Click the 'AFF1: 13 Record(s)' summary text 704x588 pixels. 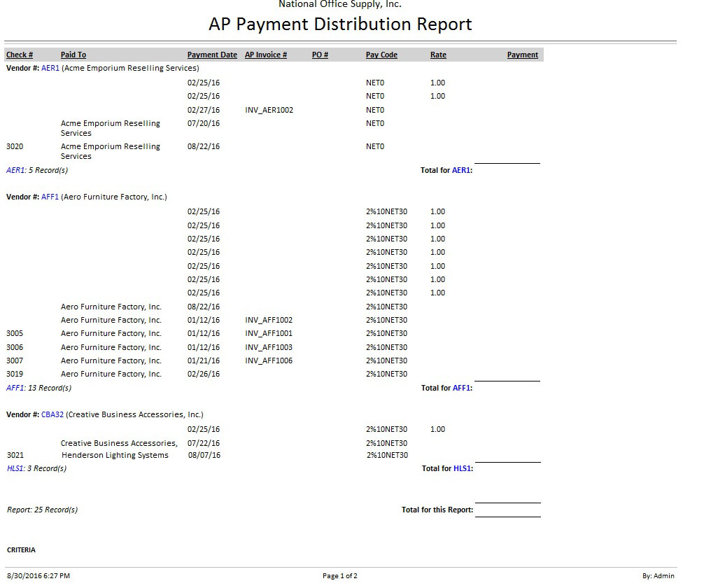click(x=38, y=388)
